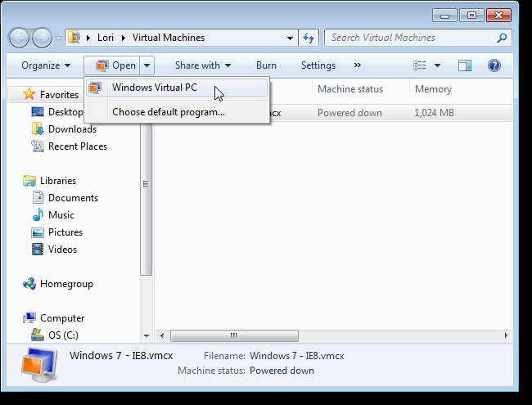Click the Pictures library icon
532x405 pixels.
(x=38, y=232)
